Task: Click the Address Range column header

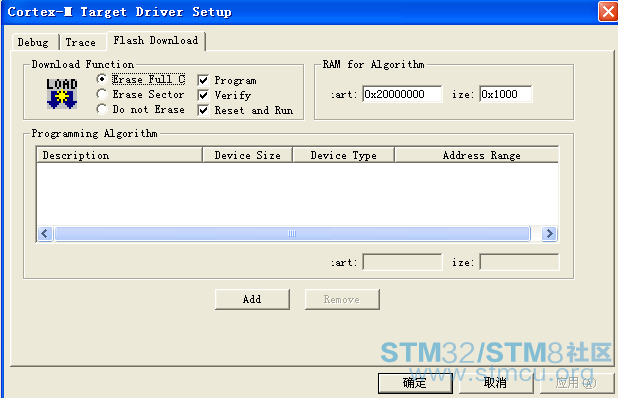Action: pyautogui.click(x=477, y=155)
